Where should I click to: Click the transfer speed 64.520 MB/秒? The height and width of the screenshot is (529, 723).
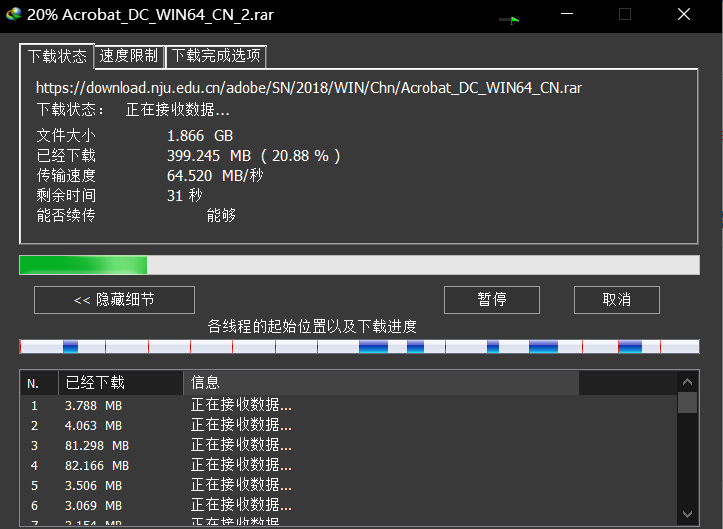click(x=215, y=175)
